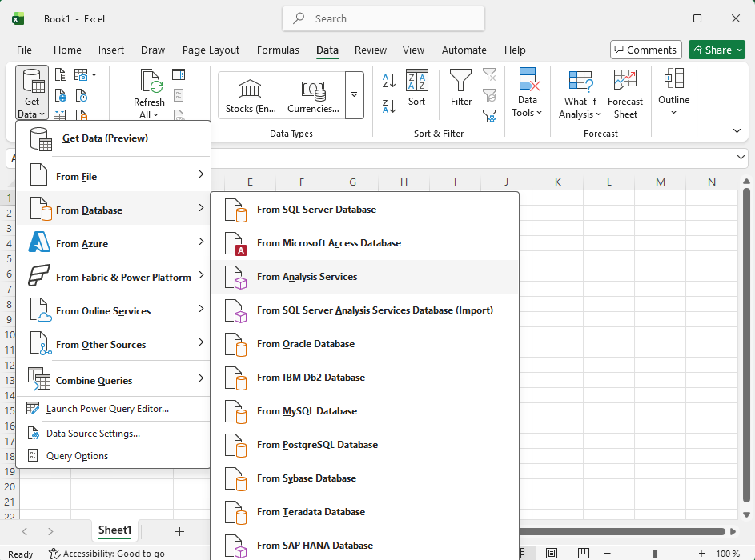This screenshot has width=755, height=560.
Task: Open the Get Data dropdown button
Action: (x=32, y=93)
